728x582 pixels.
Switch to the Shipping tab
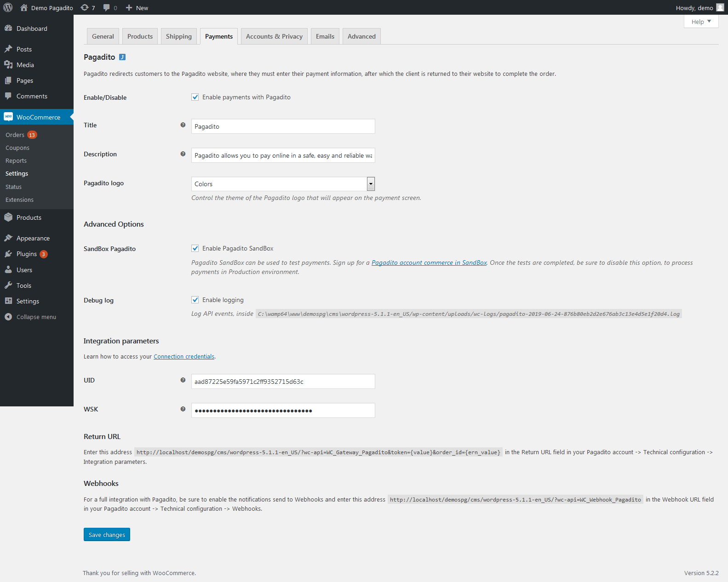178,36
